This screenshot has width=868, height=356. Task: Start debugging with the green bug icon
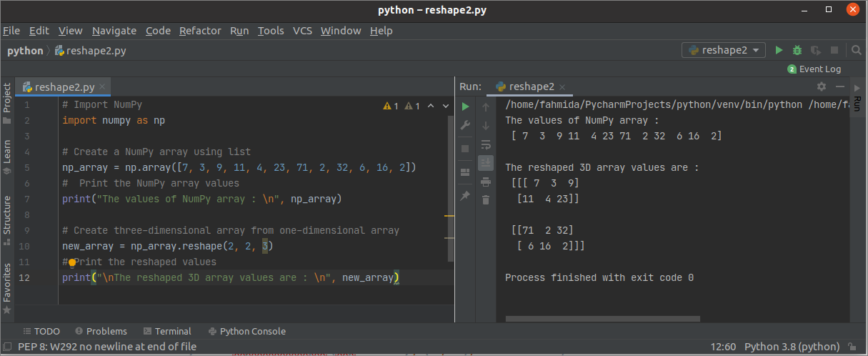797,50
